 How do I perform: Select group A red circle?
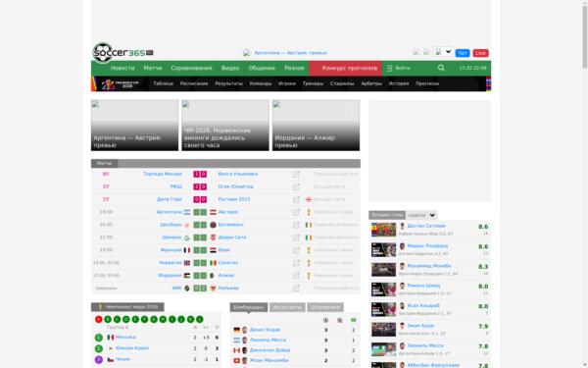point(99,319)
